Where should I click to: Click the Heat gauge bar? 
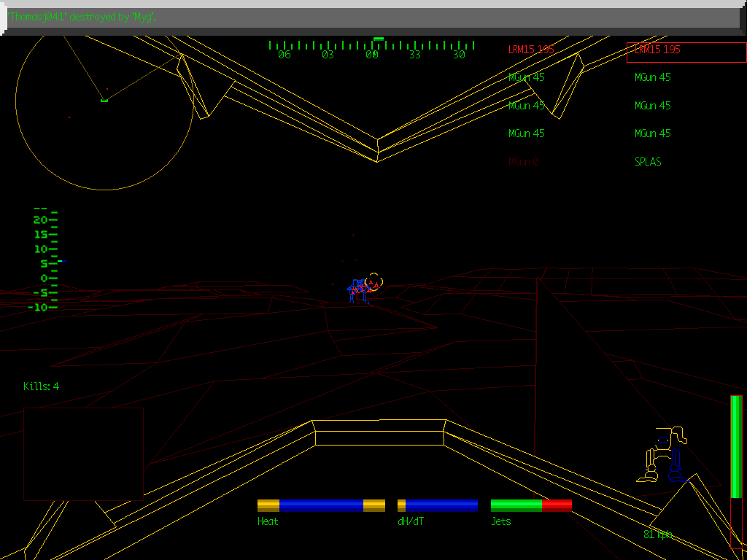[321, 505]
